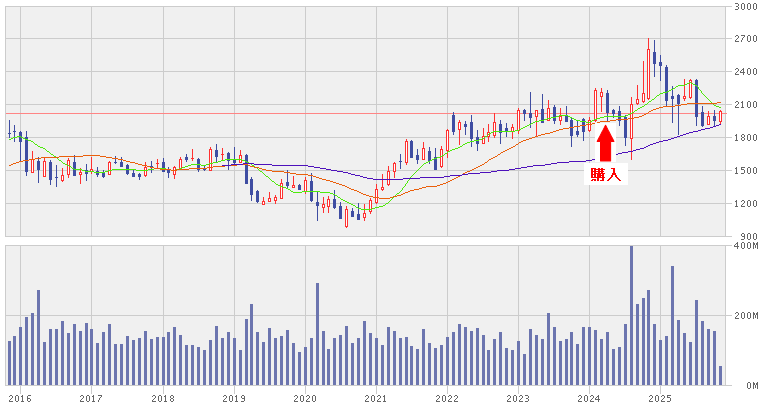Click the 900 price axis label
The image size is (765, 405).
[747, 236]
